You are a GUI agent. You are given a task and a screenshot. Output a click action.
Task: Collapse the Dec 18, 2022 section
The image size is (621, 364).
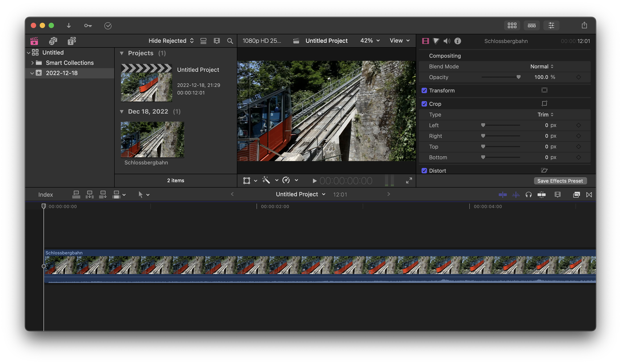point(122,111)
